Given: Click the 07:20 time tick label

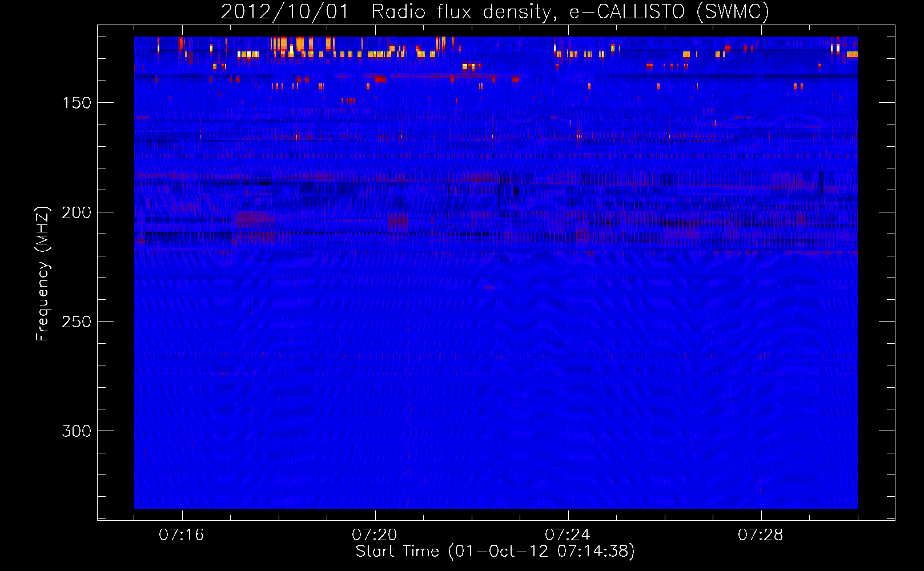Looking at the screenshot, I should click(375, 534).
